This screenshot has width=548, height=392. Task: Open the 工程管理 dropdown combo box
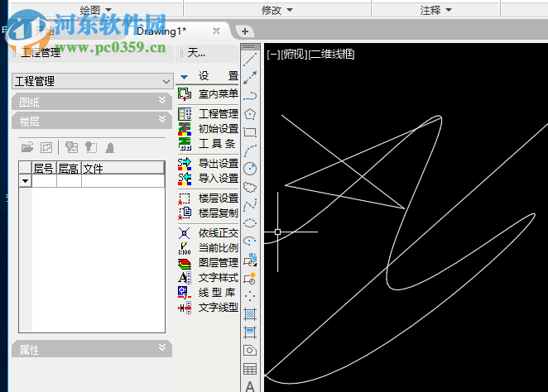coord(93,81)
